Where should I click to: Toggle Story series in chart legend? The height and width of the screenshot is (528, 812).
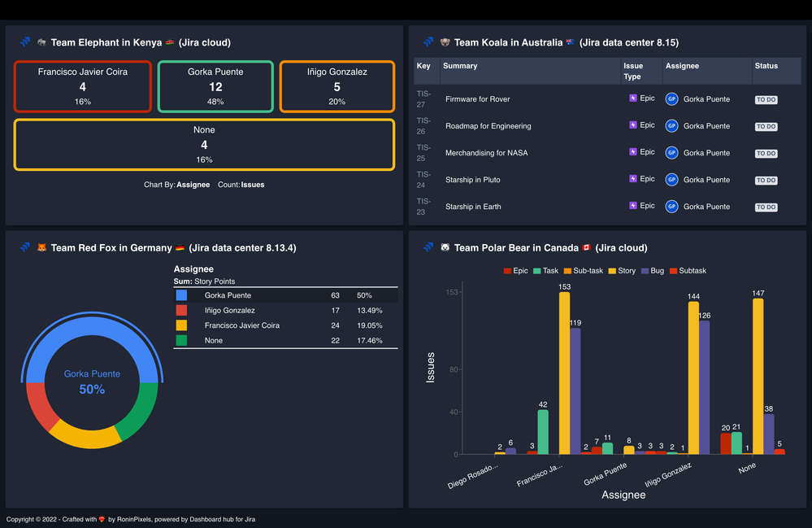622,270
